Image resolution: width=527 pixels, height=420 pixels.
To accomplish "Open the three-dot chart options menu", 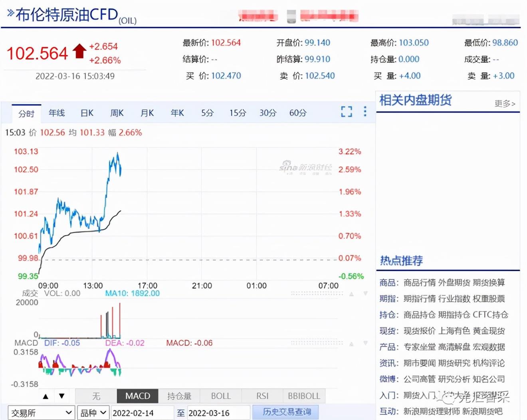I will (x=365, y=111).
